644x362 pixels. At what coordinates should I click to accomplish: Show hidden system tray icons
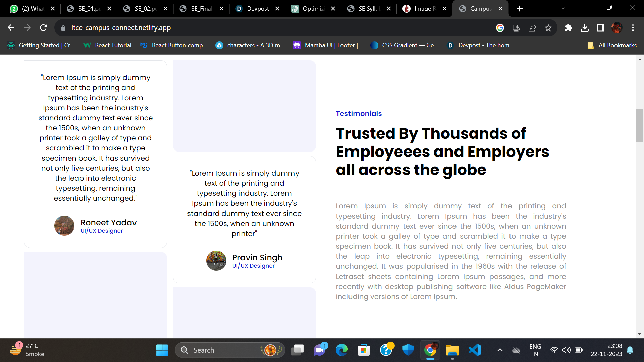coord(500,350)
